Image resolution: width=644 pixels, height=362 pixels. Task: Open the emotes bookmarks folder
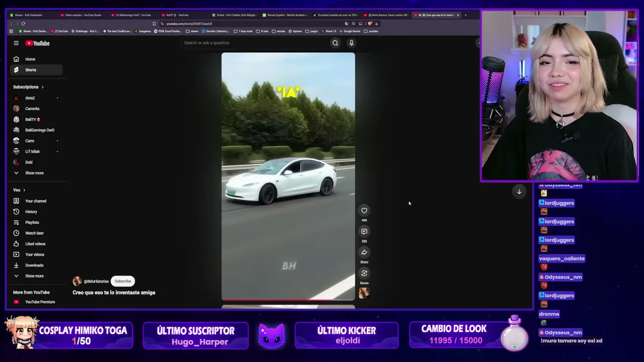[x=279, y=31]
